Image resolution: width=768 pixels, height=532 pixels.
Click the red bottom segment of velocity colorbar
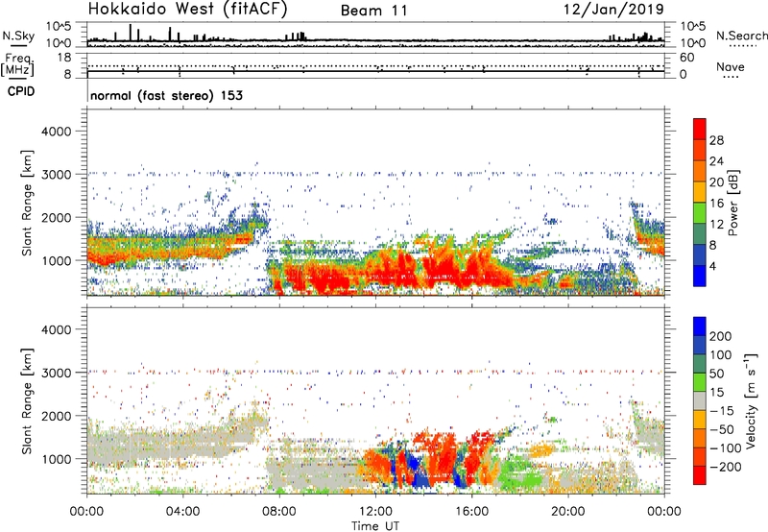[700, 475]
